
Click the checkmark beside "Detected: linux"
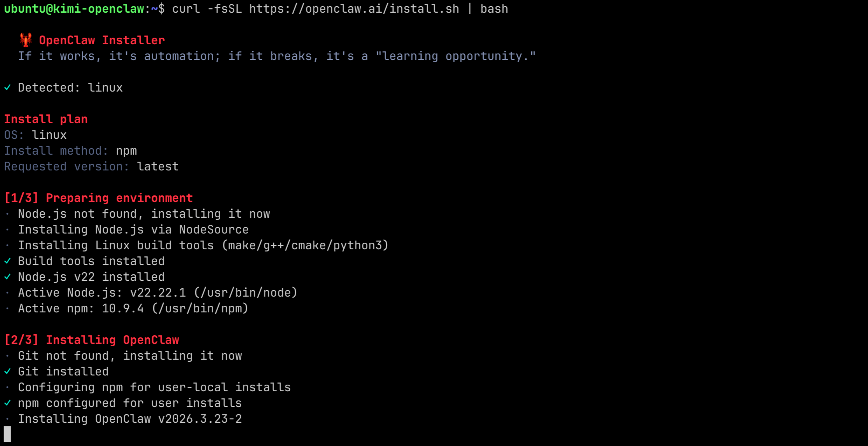point(7,88)
